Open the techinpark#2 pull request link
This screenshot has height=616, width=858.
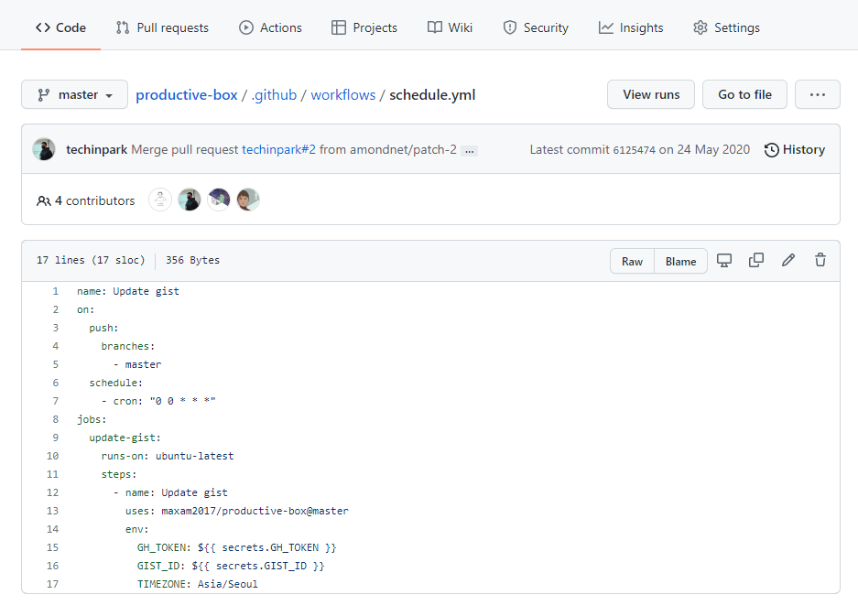pyautogui.click(x=278, y=149)
